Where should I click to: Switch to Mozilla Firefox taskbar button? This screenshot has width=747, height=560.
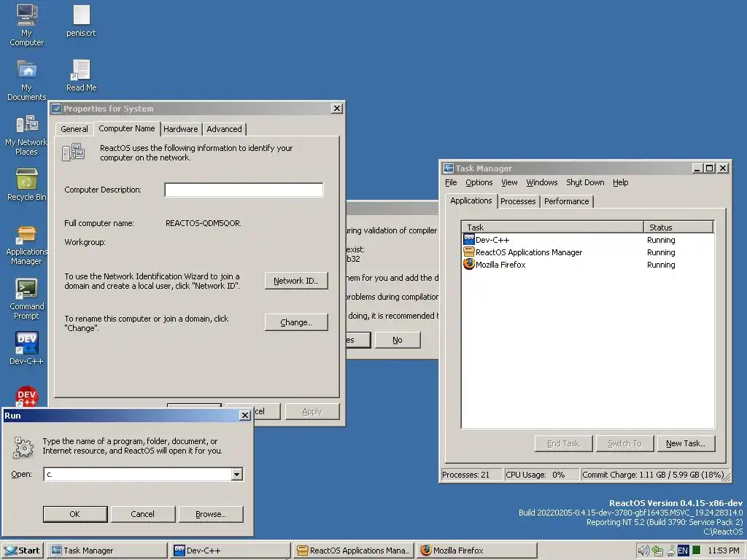pyautogui.click(x=476, y=551)
